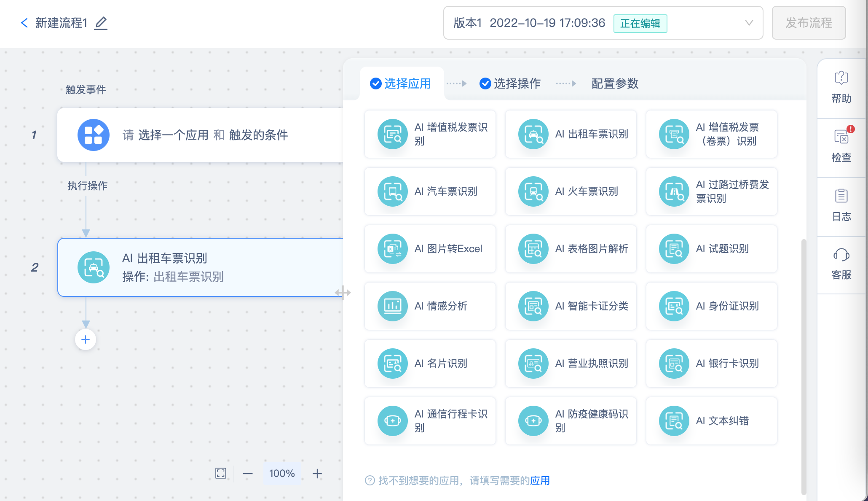Zoom out the canvas with minus
The width and height of the screenshot is (868, 501).
pyautogui.click(x=248, y=474)
